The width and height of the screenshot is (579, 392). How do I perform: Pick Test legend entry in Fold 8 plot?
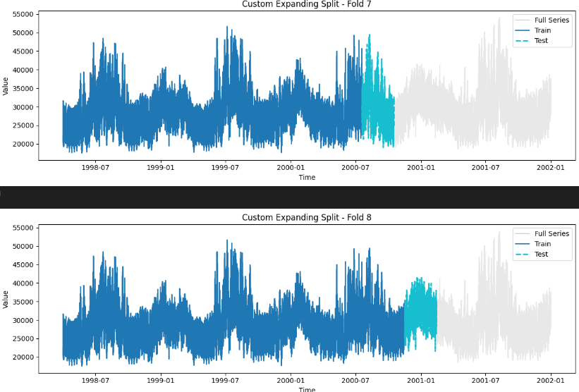(541, 254)
